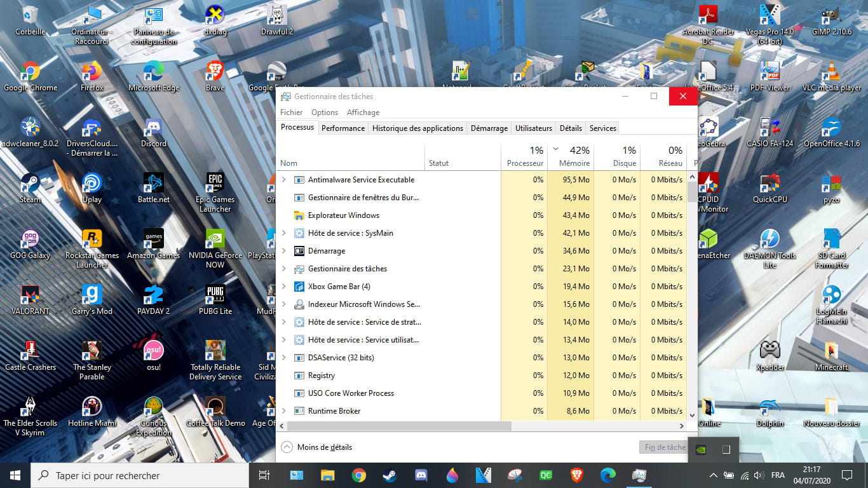Select the osu! desktop icon

(x=154, y=356)
